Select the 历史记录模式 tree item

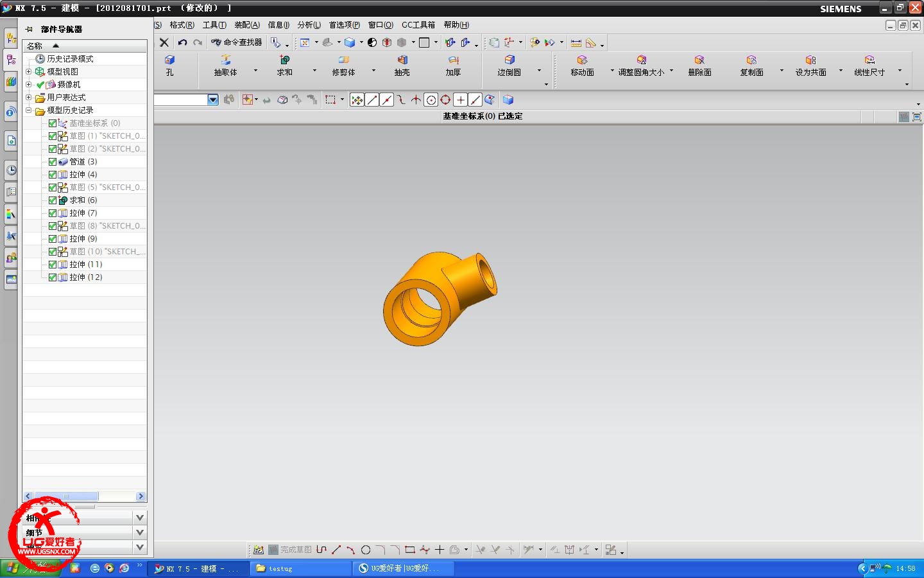point(70,58)
